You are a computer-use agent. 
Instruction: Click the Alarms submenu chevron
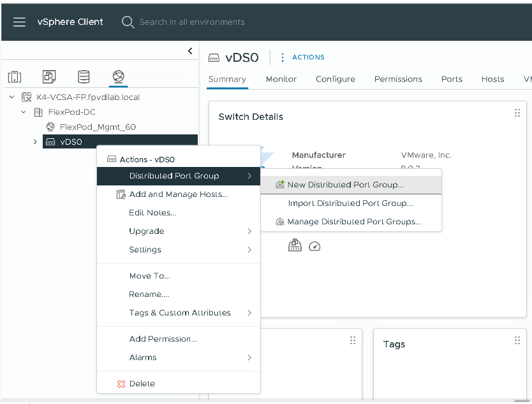point(249,357)
